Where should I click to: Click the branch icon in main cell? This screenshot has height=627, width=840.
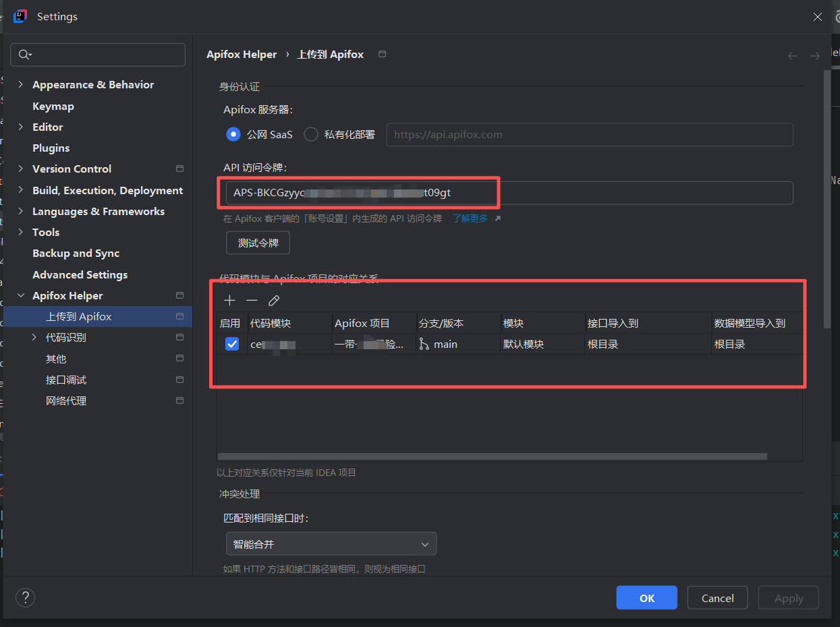424,344
